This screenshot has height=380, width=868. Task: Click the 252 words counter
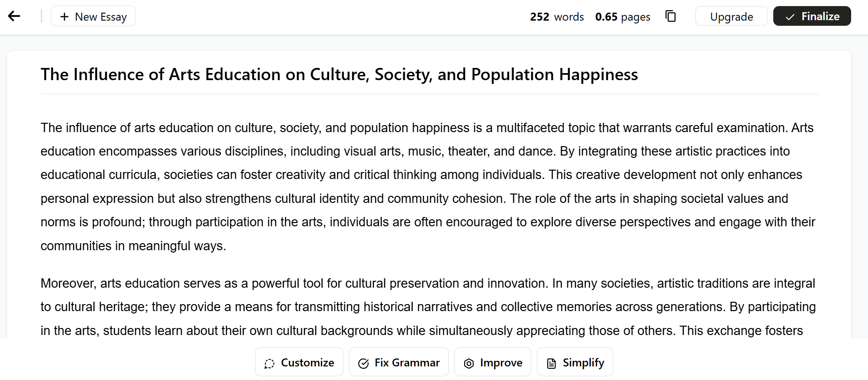pyautogui.click(x=557, y=17)
